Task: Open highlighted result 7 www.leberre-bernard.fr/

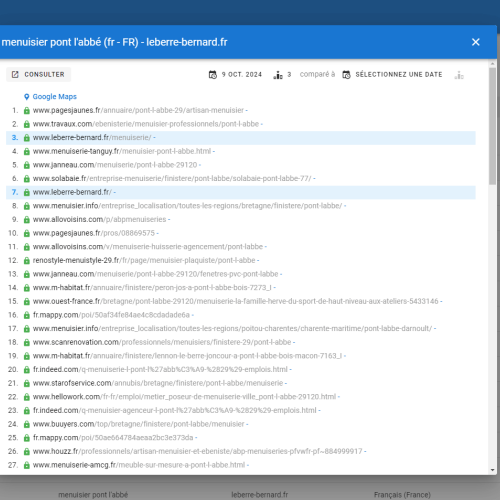Action: coord(72,192)
